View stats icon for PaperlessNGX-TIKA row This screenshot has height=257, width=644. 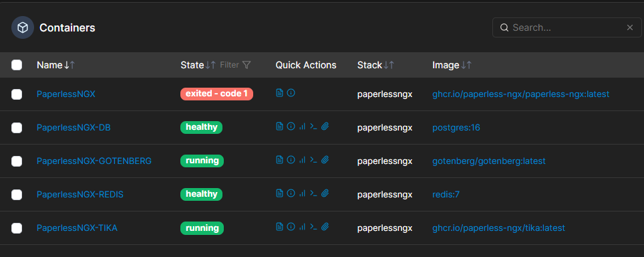[302, 227]
